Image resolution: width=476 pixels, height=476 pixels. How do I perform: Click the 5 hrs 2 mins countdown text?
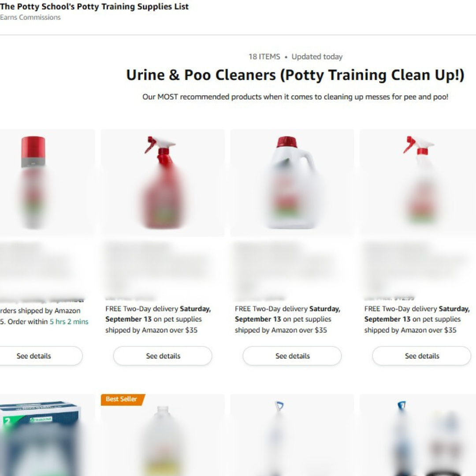tap(69, 321)
